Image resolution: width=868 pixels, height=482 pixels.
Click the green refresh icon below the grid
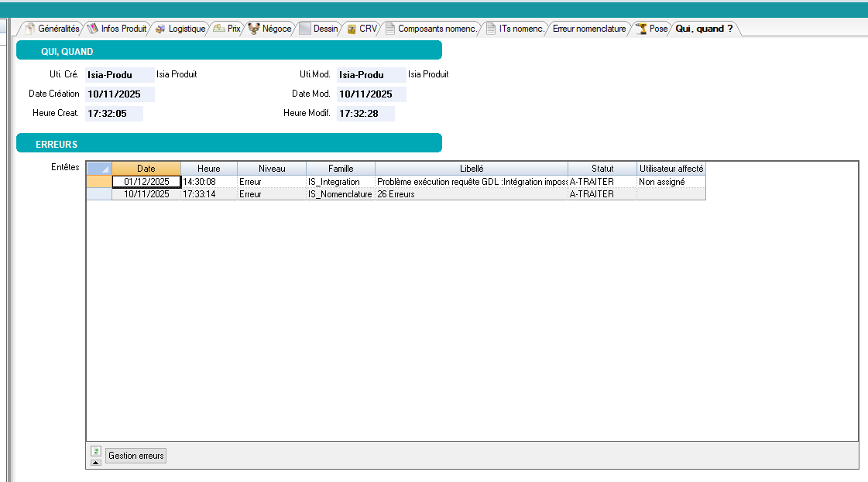click(x=96, y=451)
